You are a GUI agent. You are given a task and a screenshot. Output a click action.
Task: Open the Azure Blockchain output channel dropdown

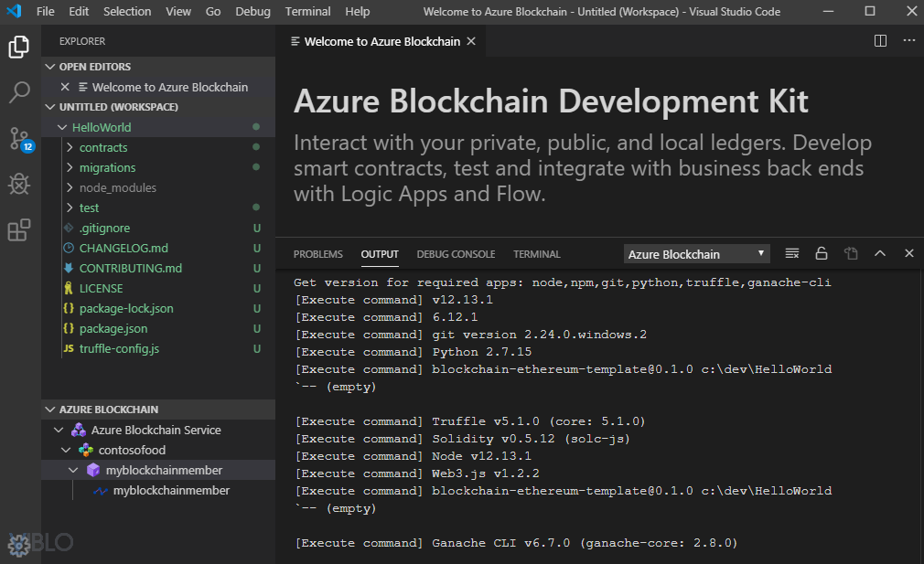(697, 254)
